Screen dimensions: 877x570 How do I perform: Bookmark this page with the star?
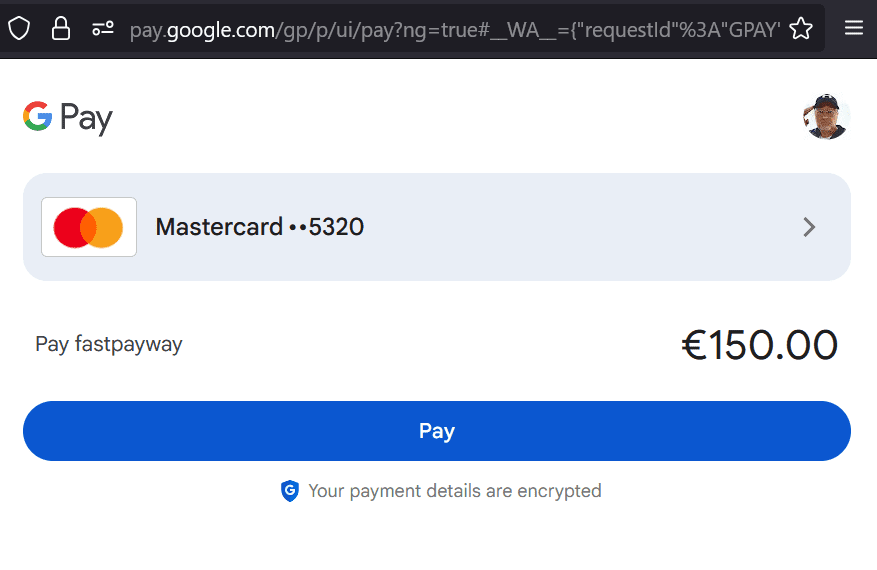pyautogui.click(x=801, y=28)
